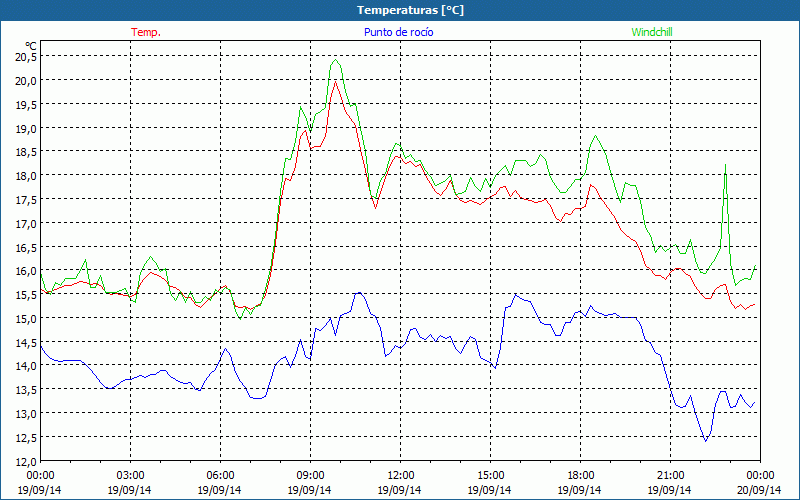Click the '12,5' y-axis value

[26, 438]
